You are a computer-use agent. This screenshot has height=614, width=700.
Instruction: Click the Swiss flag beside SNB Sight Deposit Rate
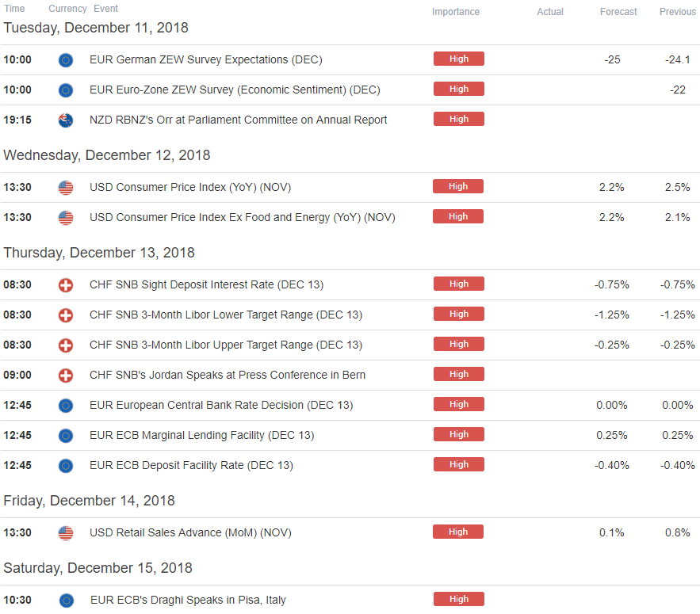[x=66, y=284]
